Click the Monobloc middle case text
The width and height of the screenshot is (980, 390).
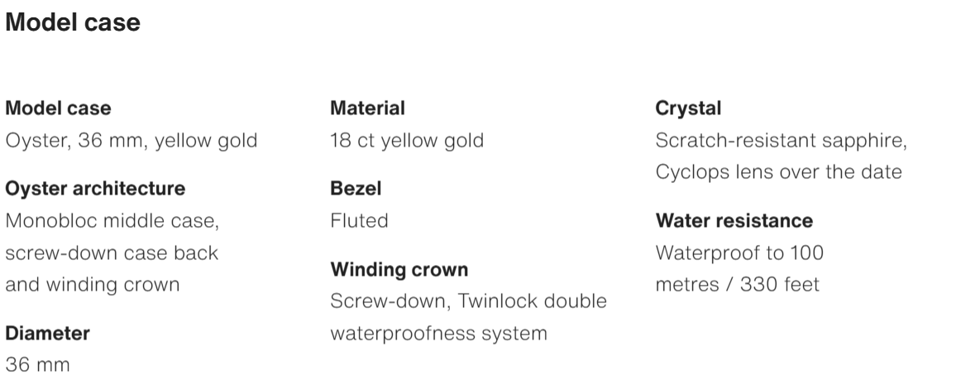click(112, 221)
